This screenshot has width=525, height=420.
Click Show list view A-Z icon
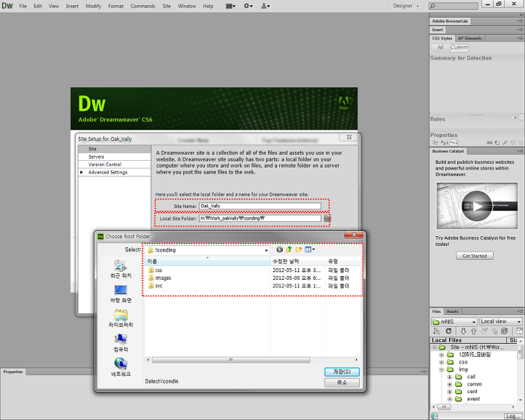(444, 143)
